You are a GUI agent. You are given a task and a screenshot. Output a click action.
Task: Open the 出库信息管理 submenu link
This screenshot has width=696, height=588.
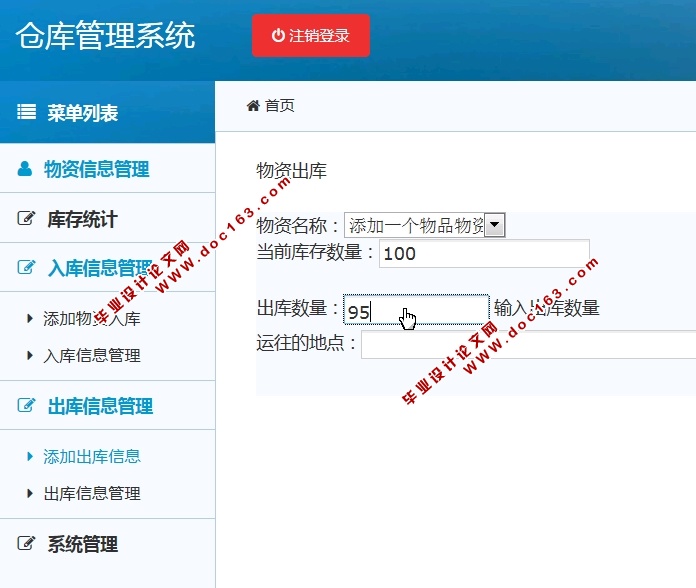click(92, 493)
